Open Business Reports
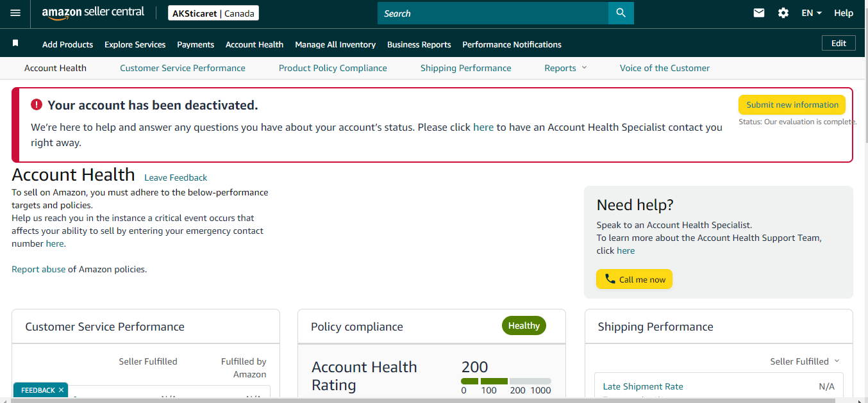This screenshot has height=403, width=868. pyautogui.click(x=419, y=44)
